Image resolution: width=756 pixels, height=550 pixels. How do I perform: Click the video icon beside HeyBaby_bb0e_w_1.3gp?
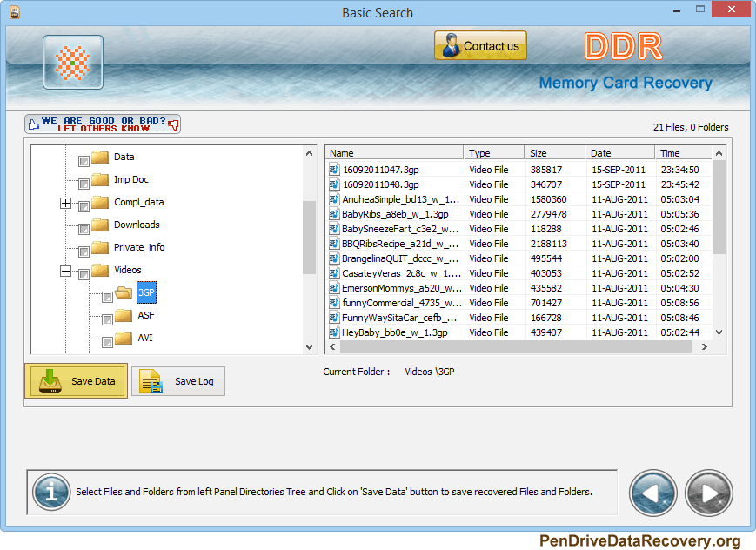tap(333, 332)
